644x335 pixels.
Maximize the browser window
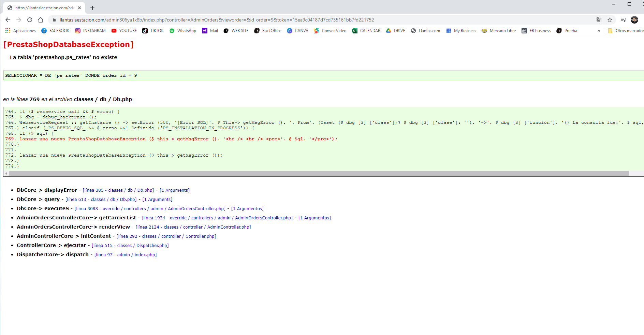629,4
